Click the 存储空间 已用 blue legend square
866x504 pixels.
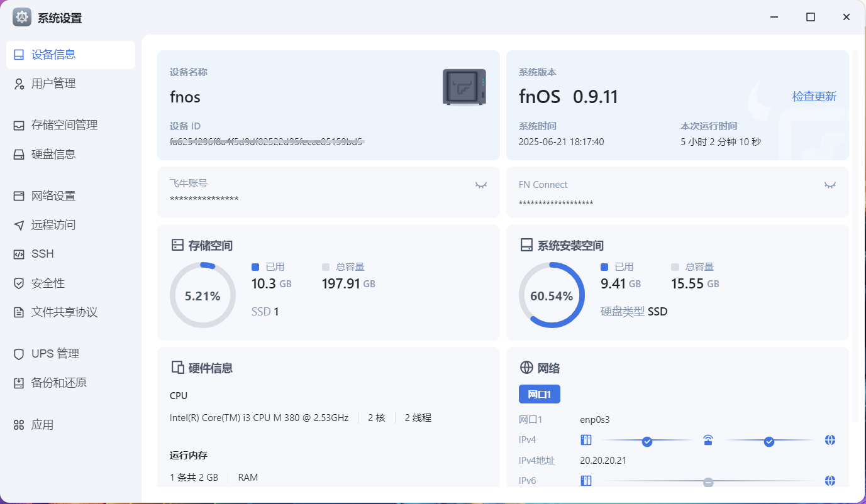(x=255, y=267)
